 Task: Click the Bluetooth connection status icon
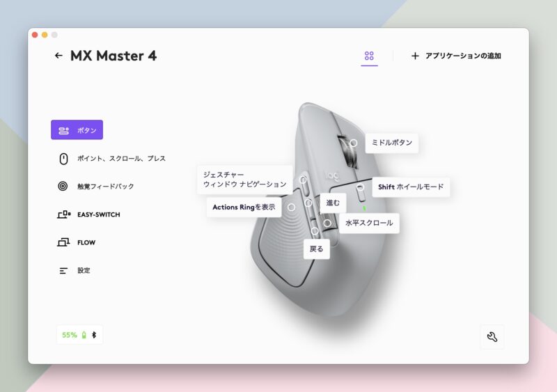(x=95, y=335)
